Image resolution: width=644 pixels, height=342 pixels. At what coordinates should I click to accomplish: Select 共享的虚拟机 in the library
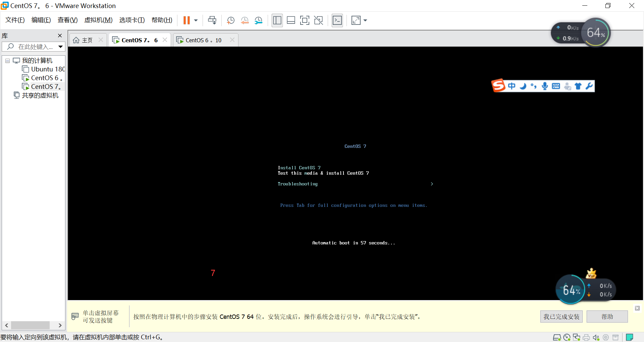click(x=40, y=96)
